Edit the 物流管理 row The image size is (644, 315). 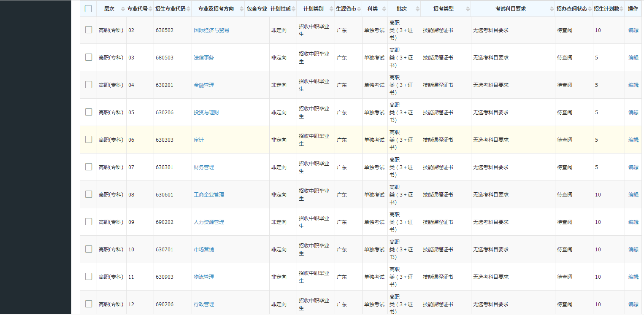click(633, 277)
